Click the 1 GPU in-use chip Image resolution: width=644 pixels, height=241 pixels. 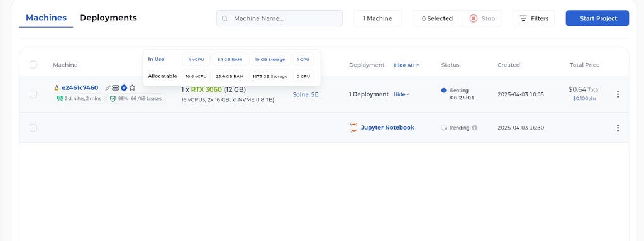tap(303, 59)
